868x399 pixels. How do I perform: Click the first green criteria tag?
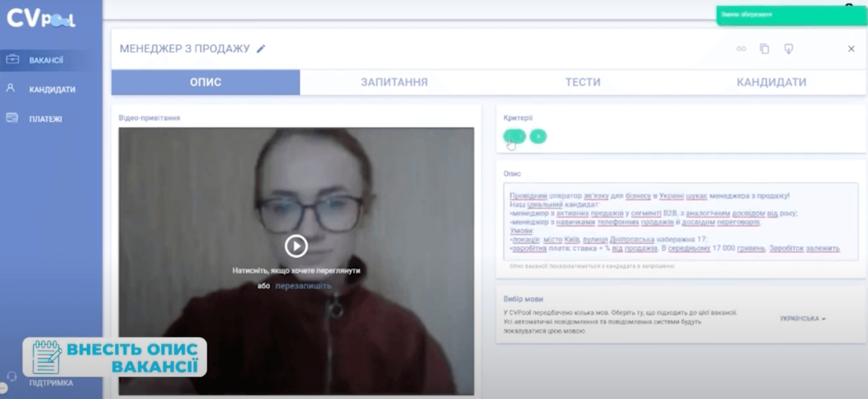514,136
